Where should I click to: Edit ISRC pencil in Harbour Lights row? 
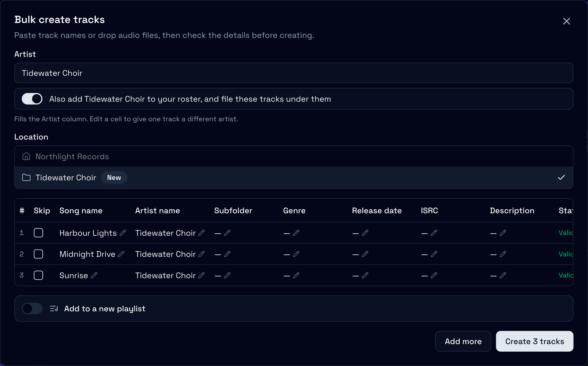point(434,233)
